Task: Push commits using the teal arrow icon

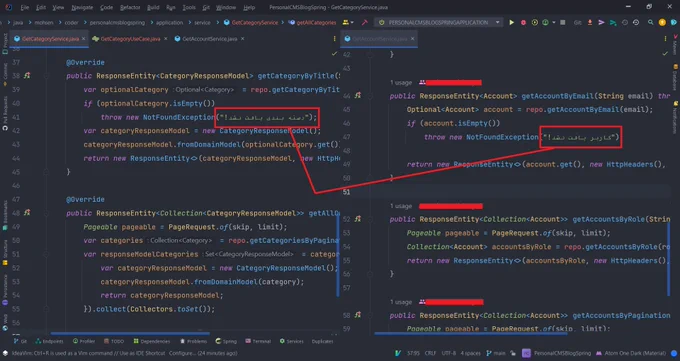Action: [x=613, y=22]
